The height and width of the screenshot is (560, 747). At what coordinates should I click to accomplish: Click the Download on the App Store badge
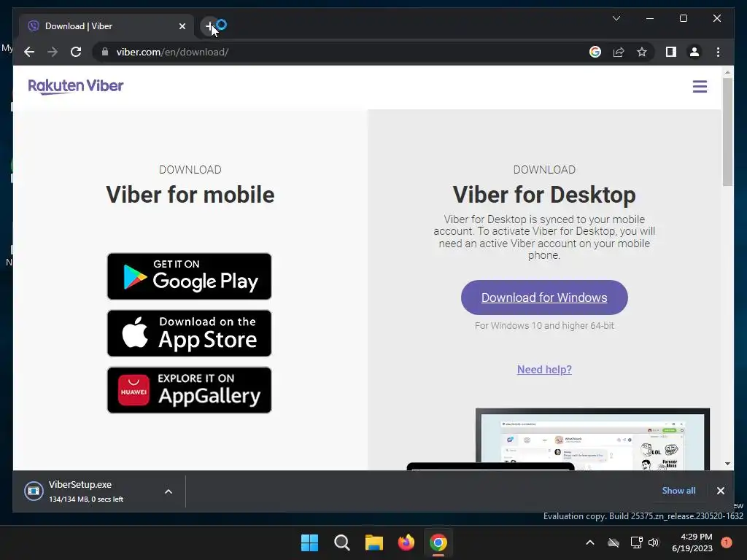[x=189, y=333]
